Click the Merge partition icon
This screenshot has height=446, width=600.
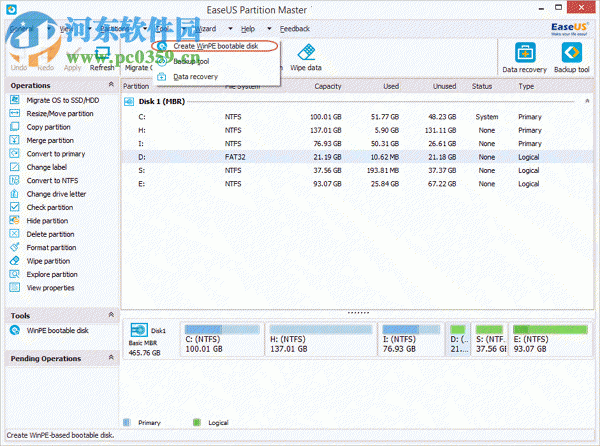(x=15, y=140)
